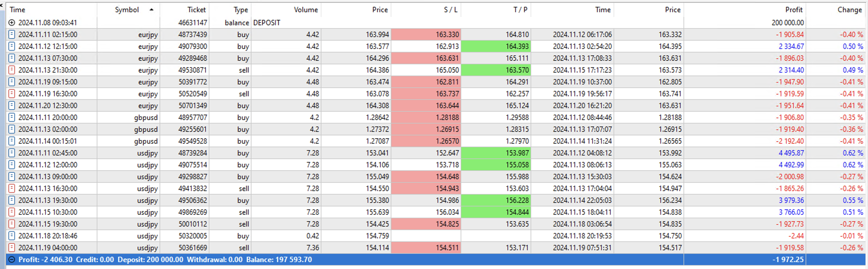Click buy order icon for ticket 48739284
868x269 pixels.
(12, 153)
